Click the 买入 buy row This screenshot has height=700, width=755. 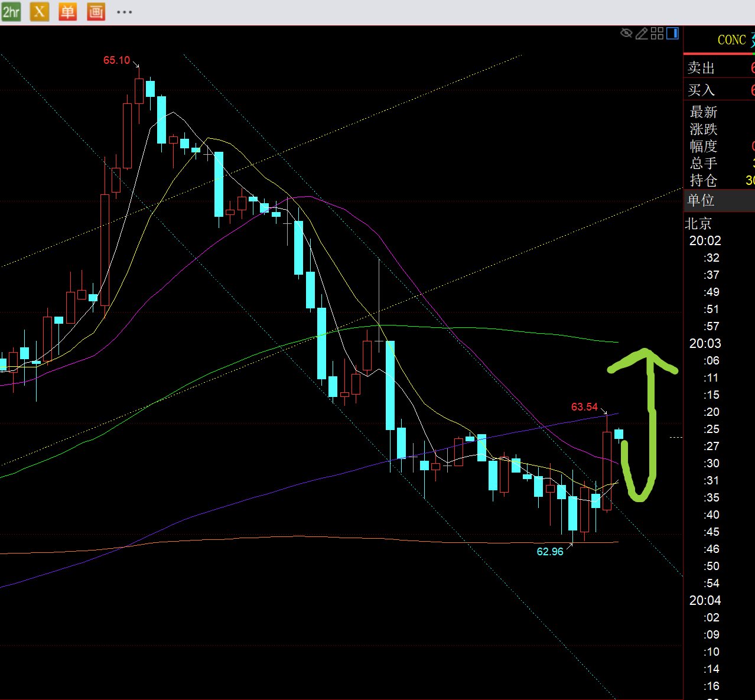719,90
